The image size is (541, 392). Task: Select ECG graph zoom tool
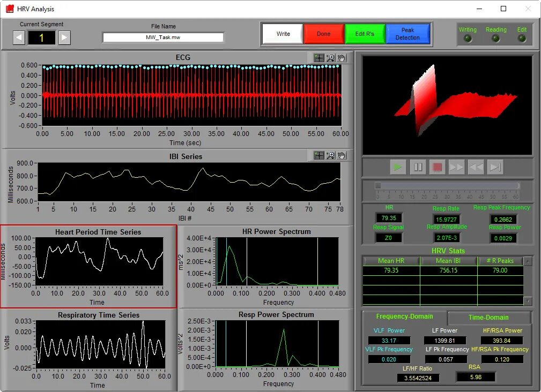tap(330, 58)
